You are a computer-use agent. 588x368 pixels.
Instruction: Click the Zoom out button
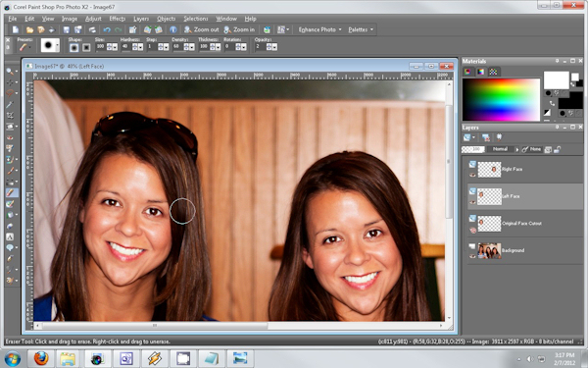(201, 29)
